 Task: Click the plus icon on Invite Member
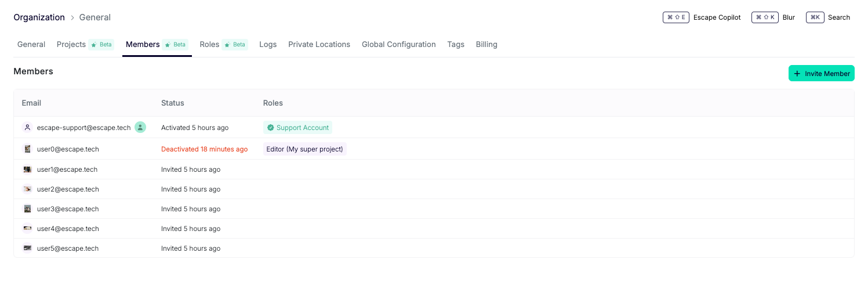[797, 74]
